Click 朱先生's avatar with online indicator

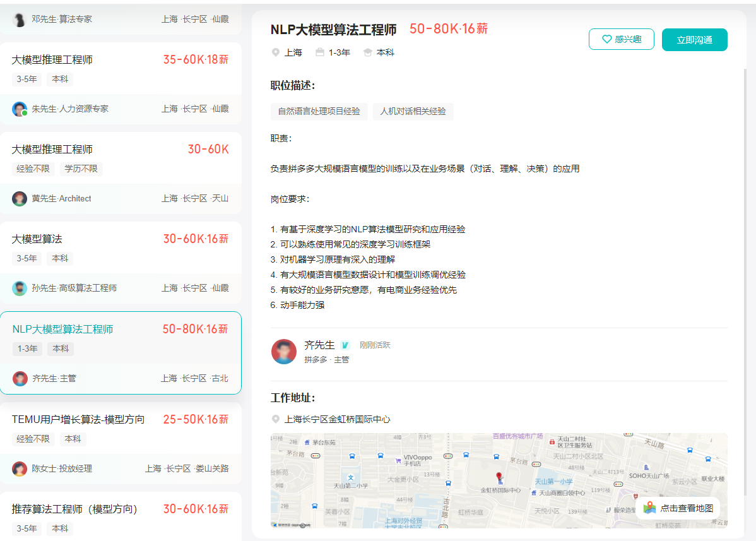click(20, 109)
